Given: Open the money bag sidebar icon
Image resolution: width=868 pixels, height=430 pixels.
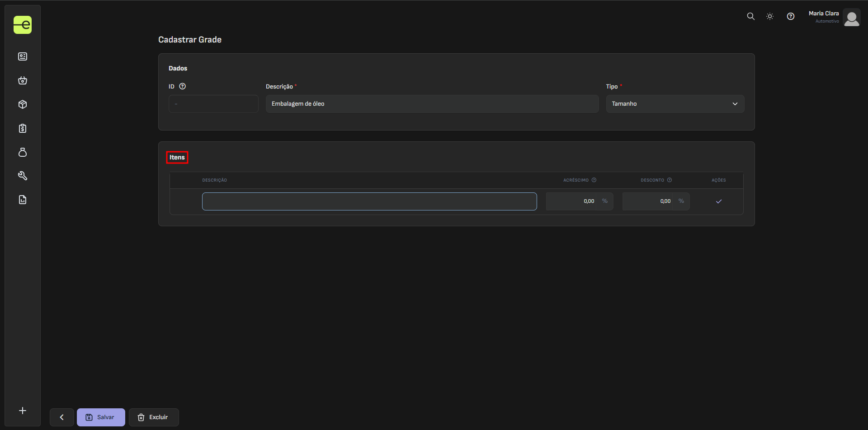Looking at the screenshot, I should point(23,152).
